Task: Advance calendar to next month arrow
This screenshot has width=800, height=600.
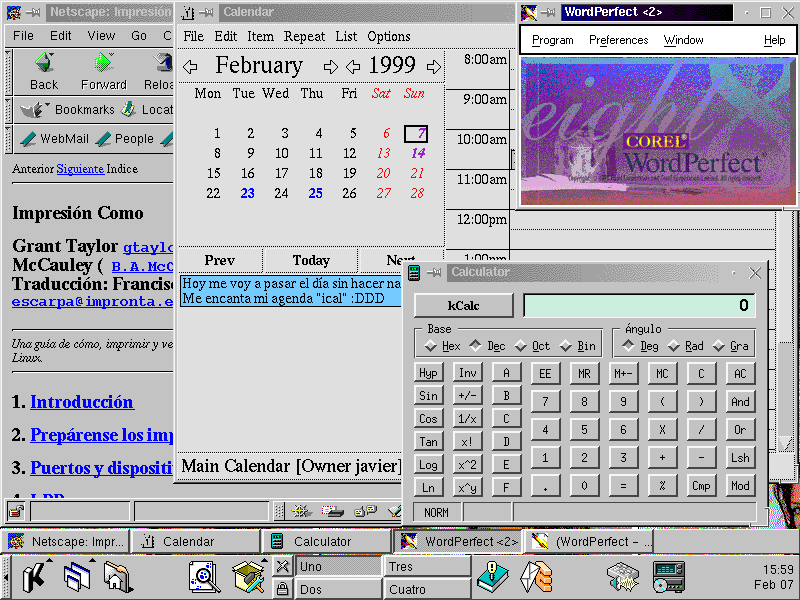Action: 331,67
